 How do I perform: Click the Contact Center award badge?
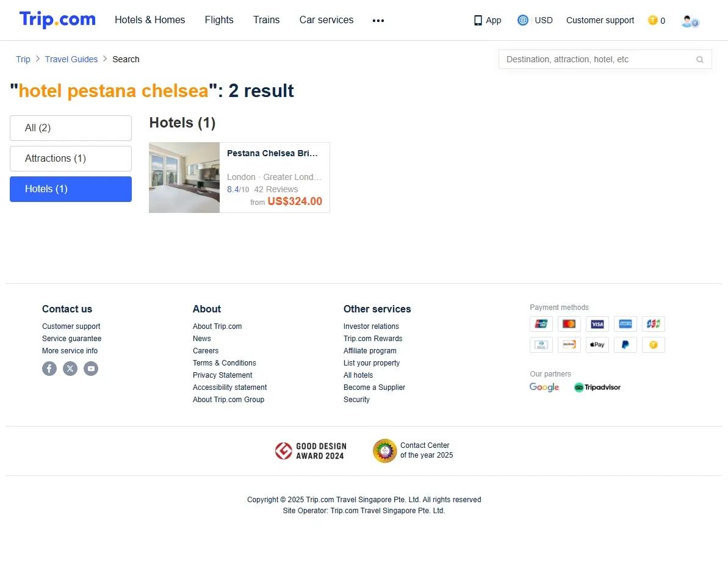(413, 450)
